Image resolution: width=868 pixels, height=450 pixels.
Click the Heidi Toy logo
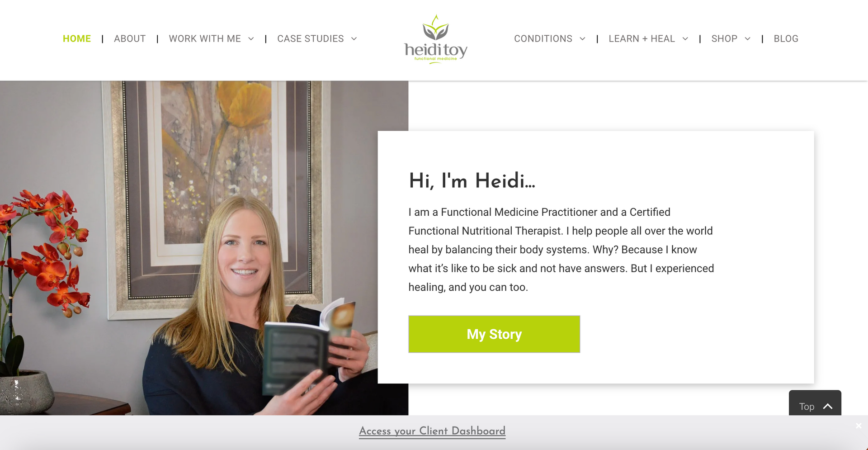tap(436, 39)
